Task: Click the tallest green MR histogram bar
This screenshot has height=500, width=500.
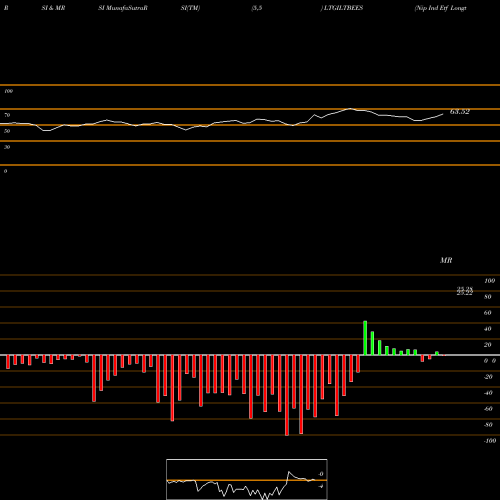Action: coord(365,338)
